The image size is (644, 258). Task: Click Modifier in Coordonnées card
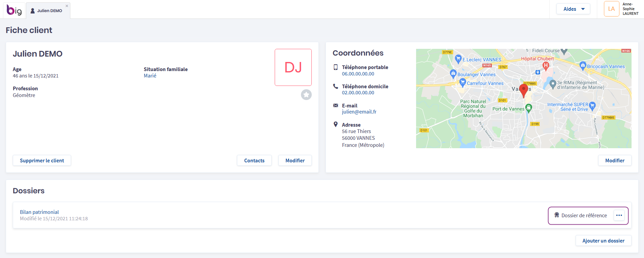click(615, 161)
